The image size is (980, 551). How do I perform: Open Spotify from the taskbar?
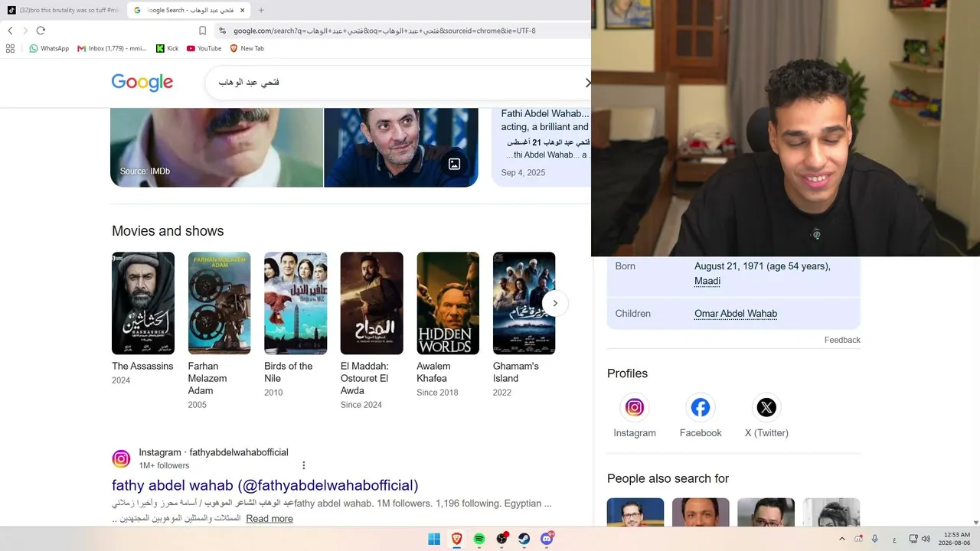tap(479, 539)
